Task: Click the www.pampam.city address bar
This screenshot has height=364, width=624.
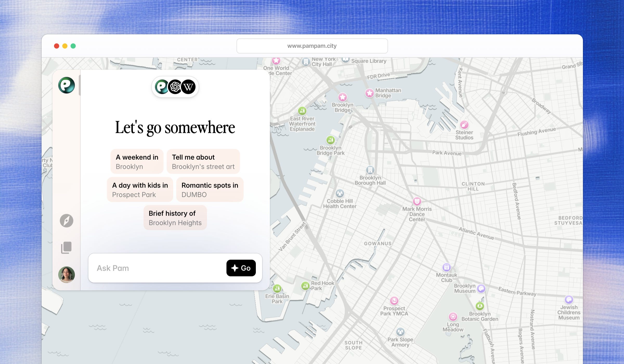Action: click(x=312, y=46)
